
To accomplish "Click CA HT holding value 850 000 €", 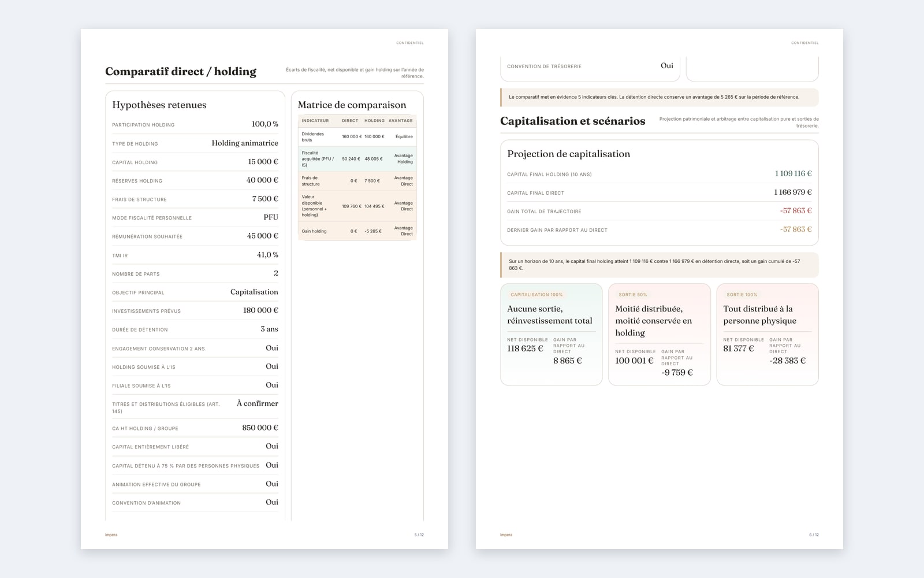I will coord(260,427).
